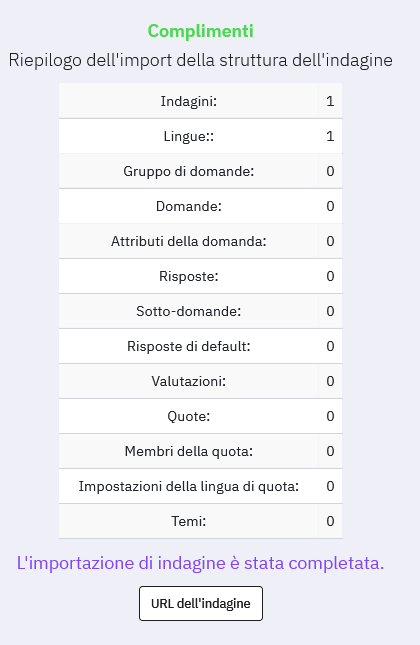Select the Lingue row label
The width and height of the screenshot is (420, 645).
[x=188, y=136]
